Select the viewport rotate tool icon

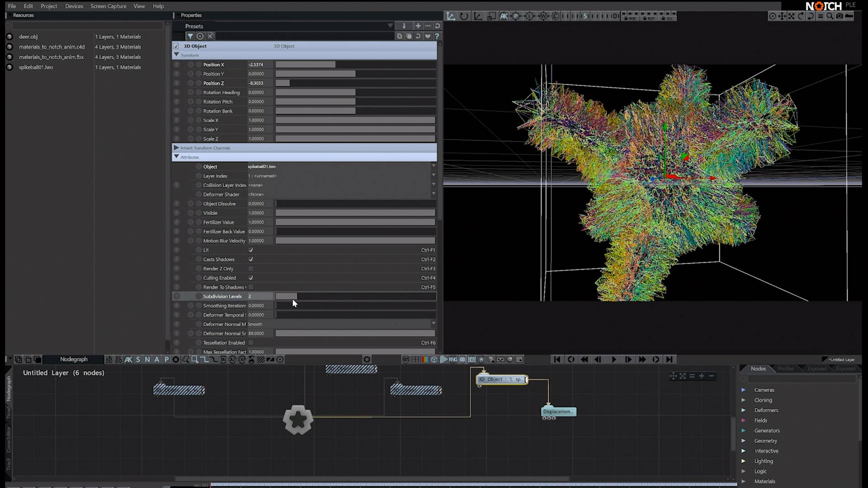(x=464, y=16)
